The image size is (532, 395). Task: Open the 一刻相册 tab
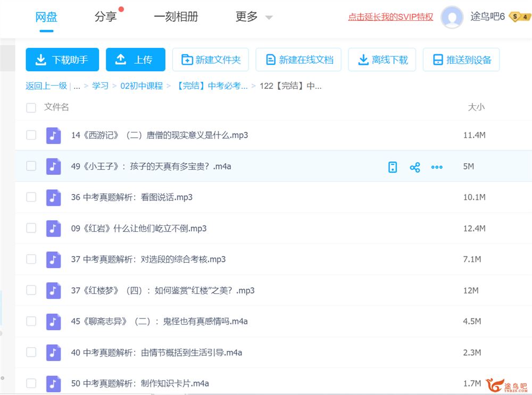point(176,17)
